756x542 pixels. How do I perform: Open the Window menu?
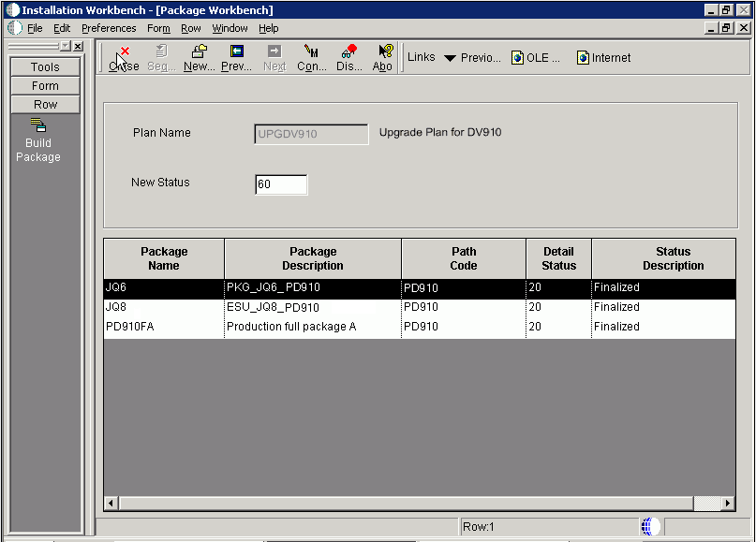pos(230,28)
